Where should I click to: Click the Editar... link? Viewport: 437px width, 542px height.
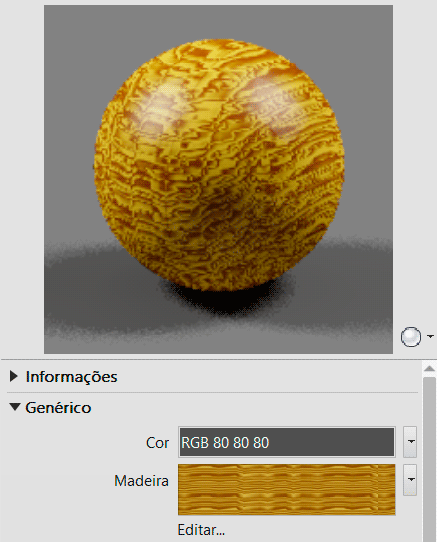pos(201,530)
